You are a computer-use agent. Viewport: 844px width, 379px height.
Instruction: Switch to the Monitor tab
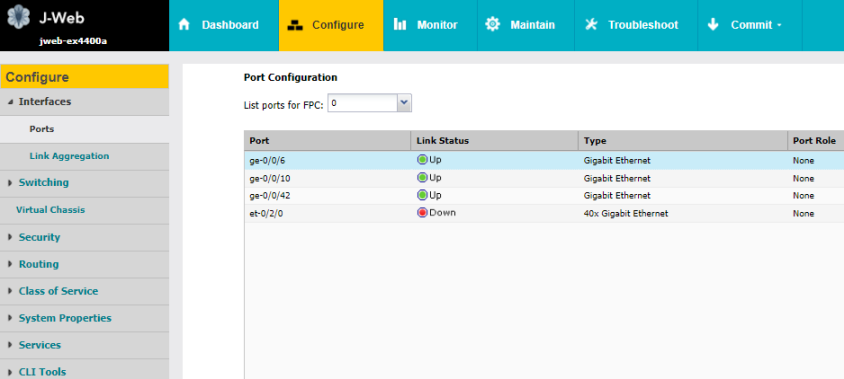click(x=430, y=25)
